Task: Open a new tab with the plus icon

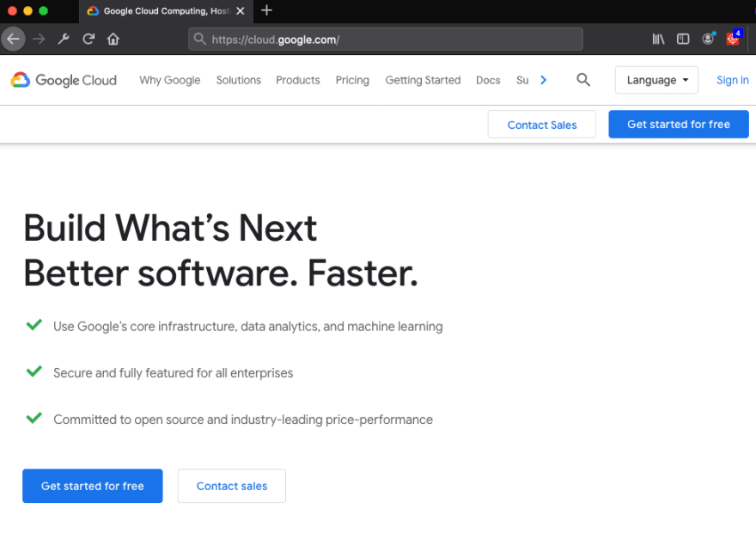Action: 266,10
